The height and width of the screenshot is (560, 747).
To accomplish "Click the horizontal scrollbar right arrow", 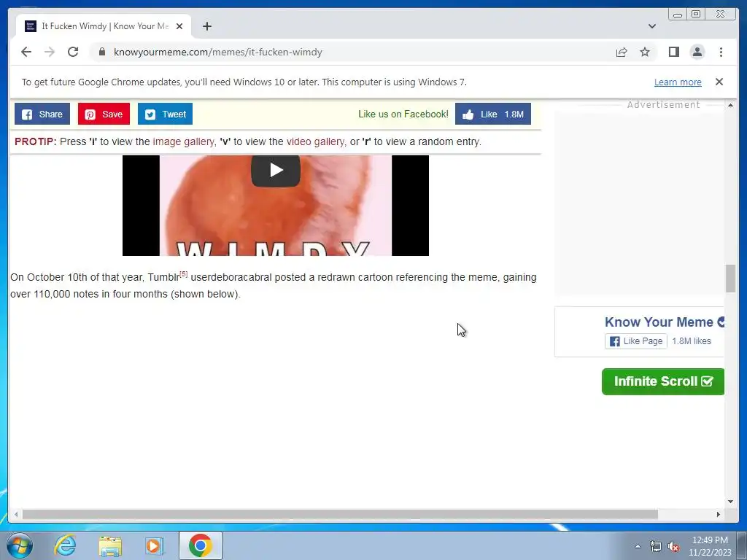I will click(719, 514).
